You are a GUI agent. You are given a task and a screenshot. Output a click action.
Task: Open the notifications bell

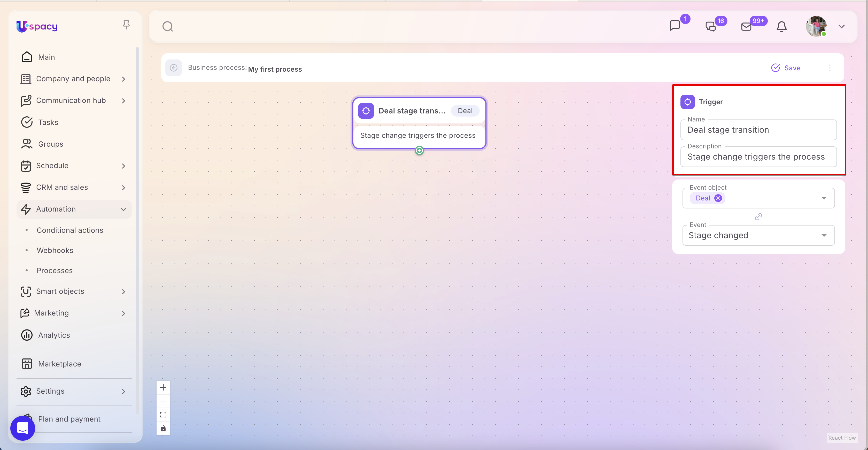781,26
